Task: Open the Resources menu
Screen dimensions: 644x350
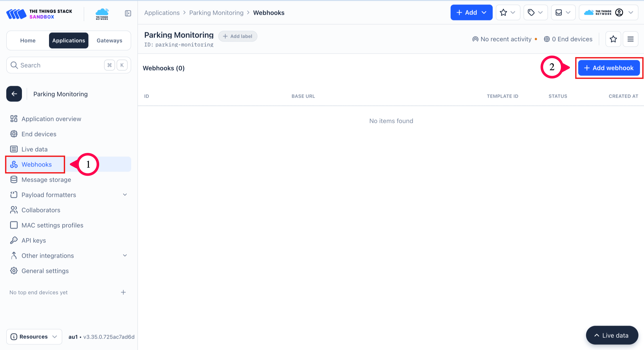Action: [x=34, y=337]
